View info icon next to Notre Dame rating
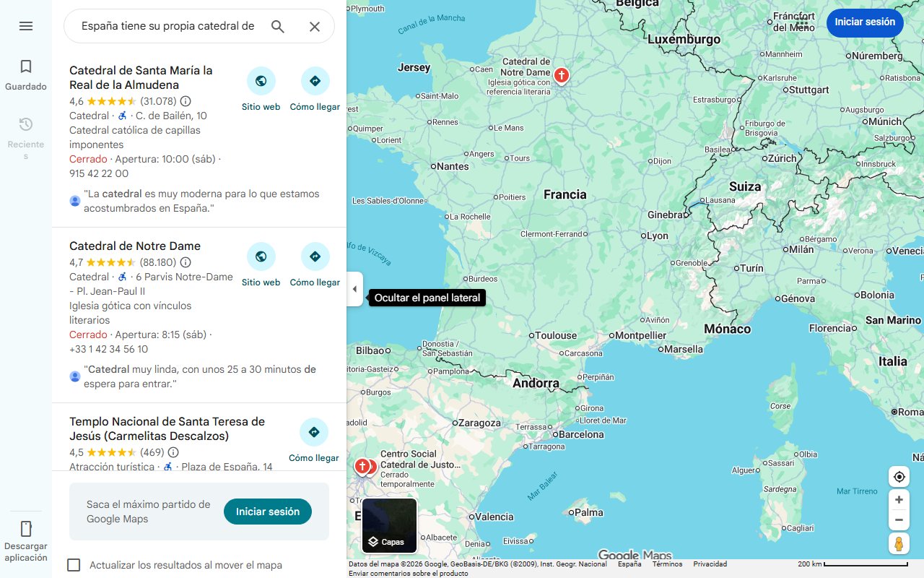 pos(186,262)
